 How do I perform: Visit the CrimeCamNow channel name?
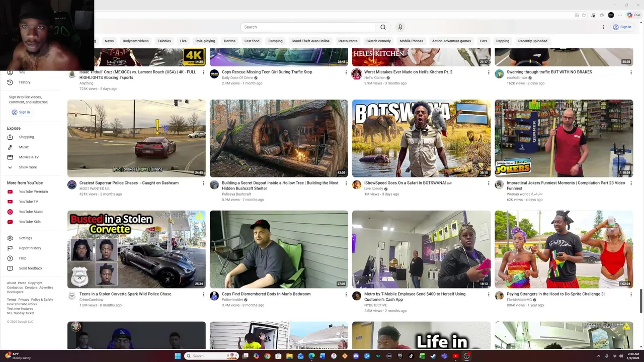91,300
